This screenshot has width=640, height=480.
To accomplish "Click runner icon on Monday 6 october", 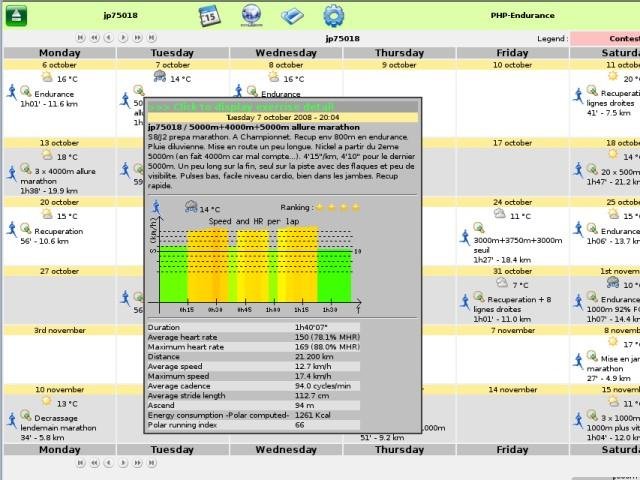I will click(13, 90).
